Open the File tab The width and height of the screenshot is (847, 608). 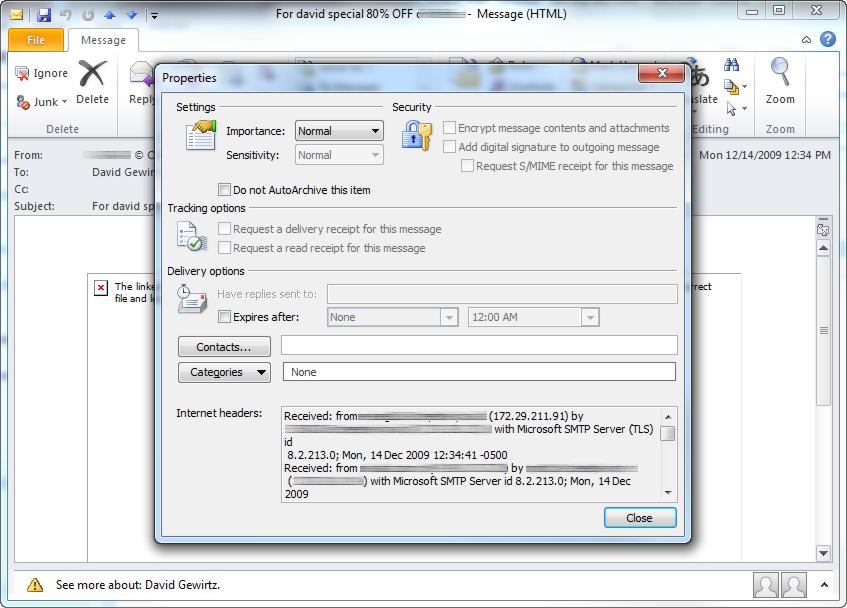tap(36, 40)
